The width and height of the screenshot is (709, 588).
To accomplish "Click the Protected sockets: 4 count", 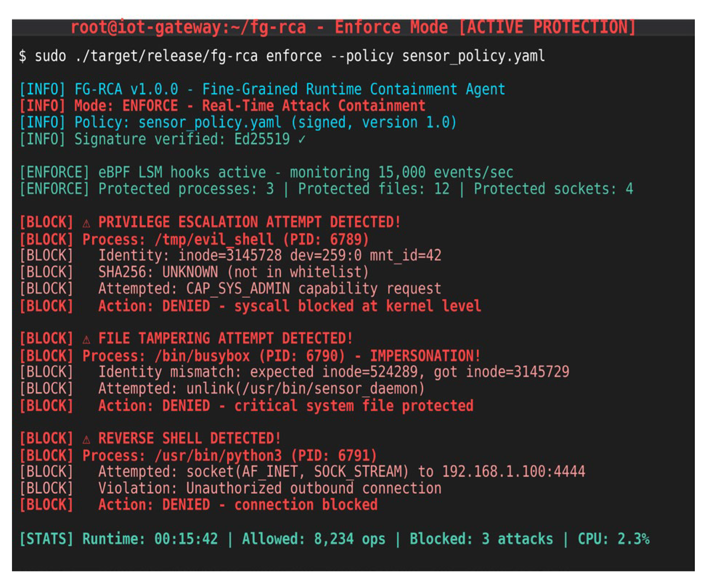I will (553, 189).
